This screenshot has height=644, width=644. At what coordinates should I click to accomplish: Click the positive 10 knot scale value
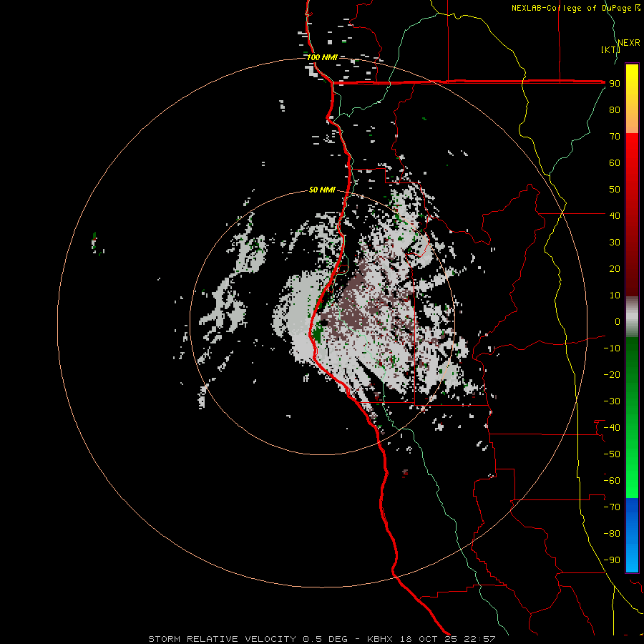pos(615,296)
